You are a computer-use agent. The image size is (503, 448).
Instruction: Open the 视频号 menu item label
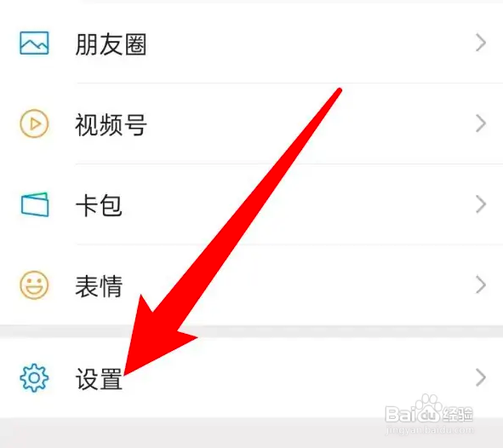click(x=111, y=125)
